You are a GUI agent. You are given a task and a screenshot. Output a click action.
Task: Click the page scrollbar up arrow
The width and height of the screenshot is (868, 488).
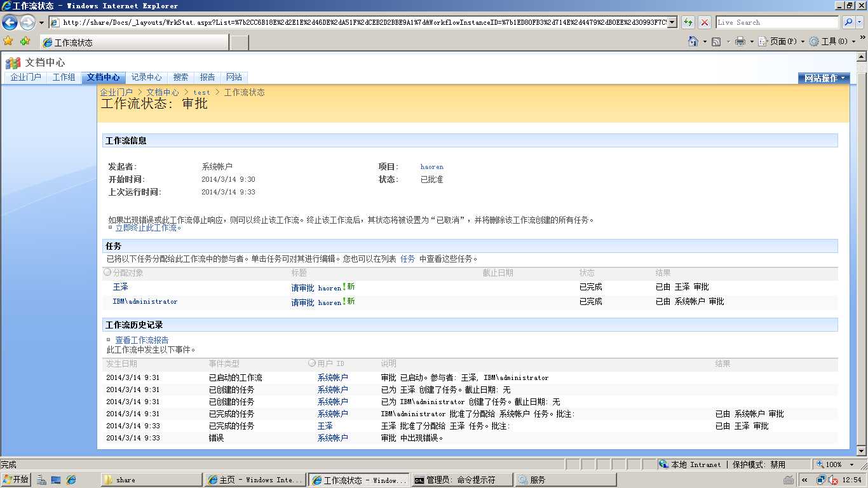tap(862, 57)
